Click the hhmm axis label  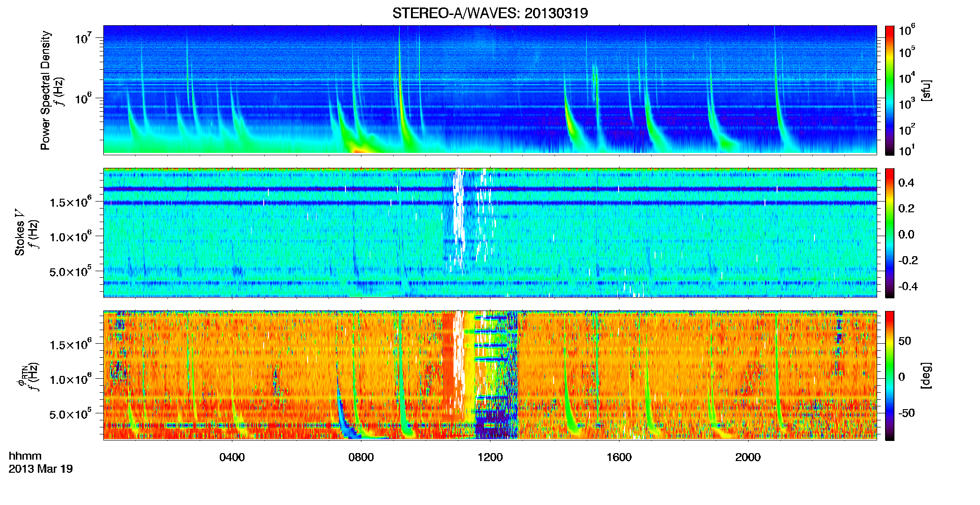(25, 456)
